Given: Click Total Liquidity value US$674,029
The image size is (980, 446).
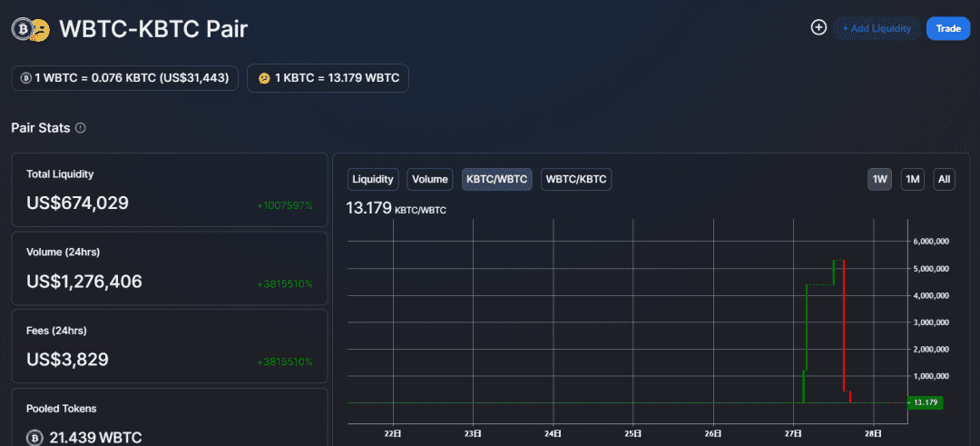Looking at the screenshot, I should pyautogui.click(x=77, y=203).
